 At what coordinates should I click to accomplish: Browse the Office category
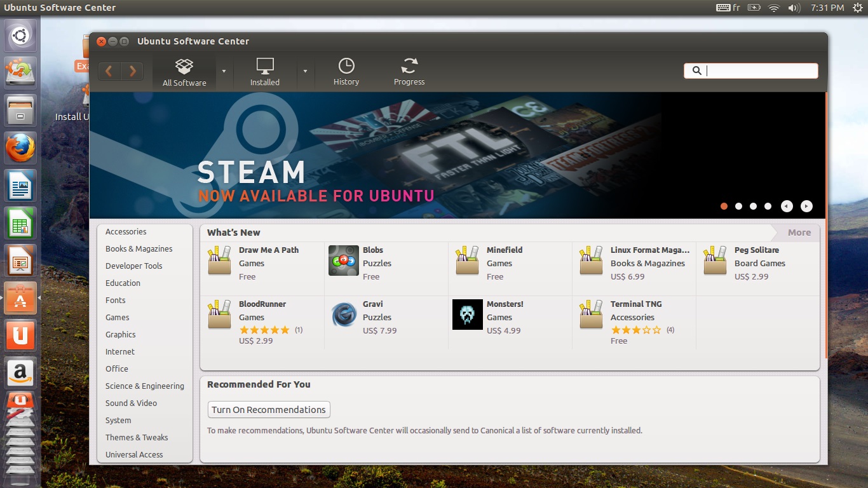point(116,369)
